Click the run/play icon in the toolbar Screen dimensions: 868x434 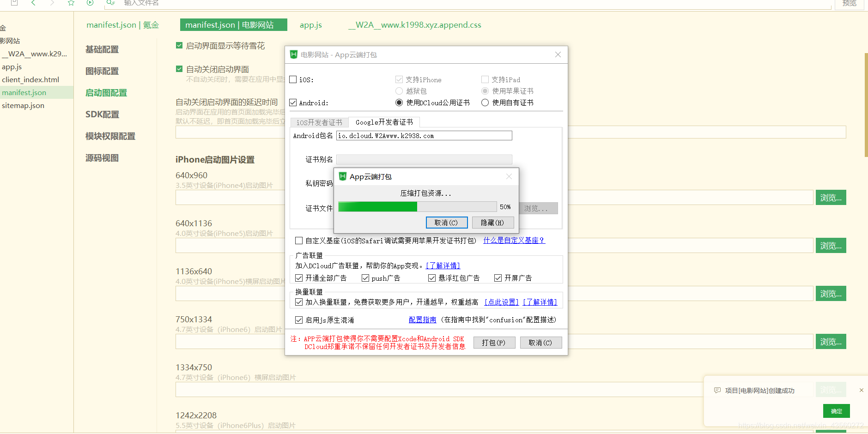tap(90, 3)
